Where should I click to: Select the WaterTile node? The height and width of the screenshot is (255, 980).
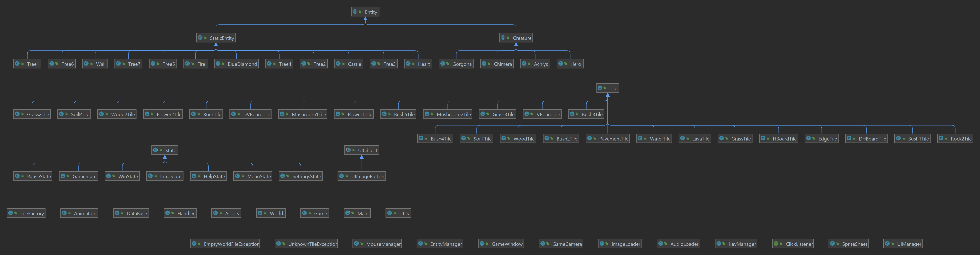tap(654, 138)
